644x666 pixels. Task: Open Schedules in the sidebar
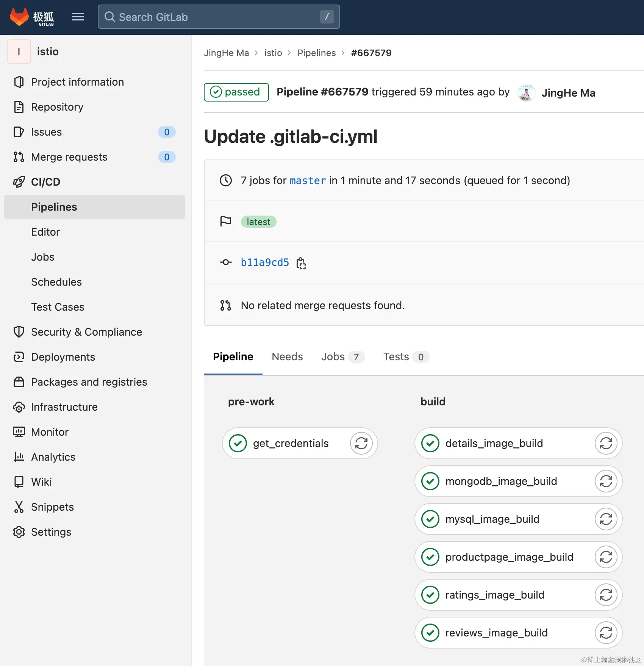coord(56,282)
